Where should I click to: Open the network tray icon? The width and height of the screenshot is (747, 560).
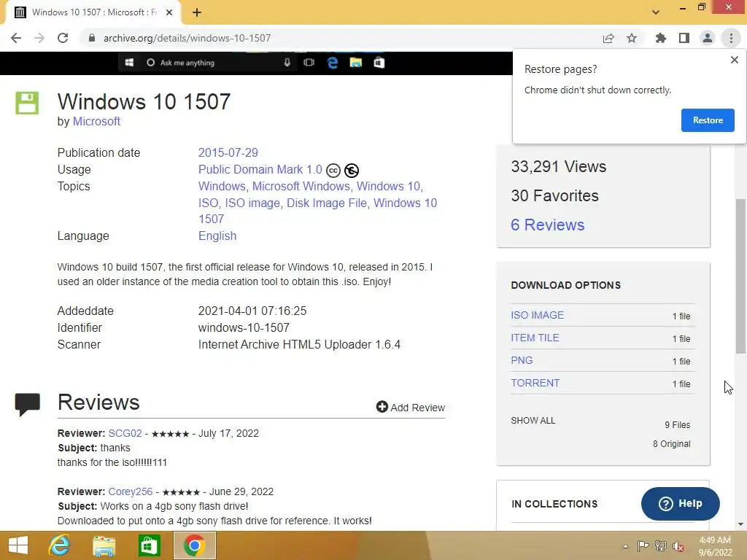(661, 545)
